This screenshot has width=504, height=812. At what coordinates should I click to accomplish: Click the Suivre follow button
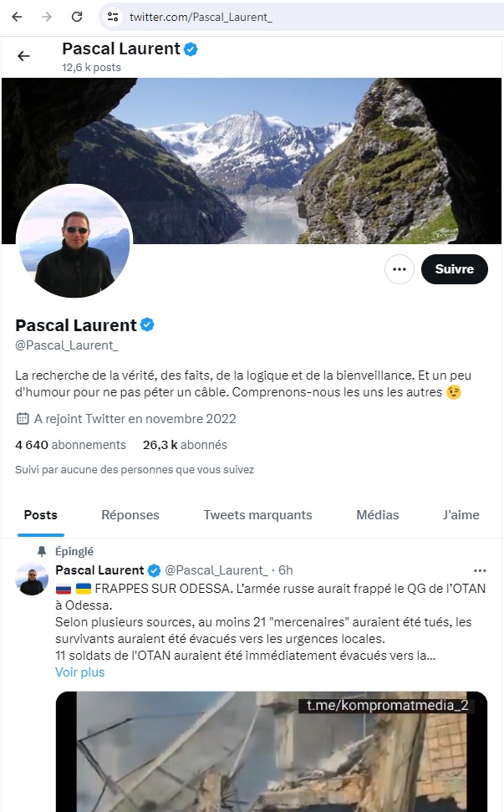(x=455, y=269)
